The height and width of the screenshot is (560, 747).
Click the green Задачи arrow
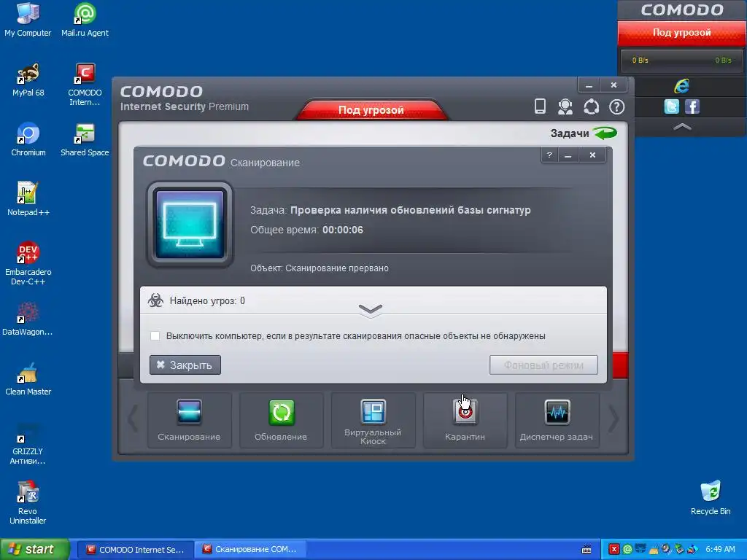pyautogui.click(x=605, y=133)
